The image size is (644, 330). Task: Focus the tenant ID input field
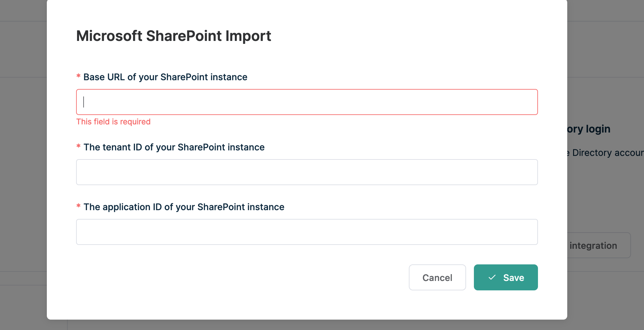(x=307, y=172)
